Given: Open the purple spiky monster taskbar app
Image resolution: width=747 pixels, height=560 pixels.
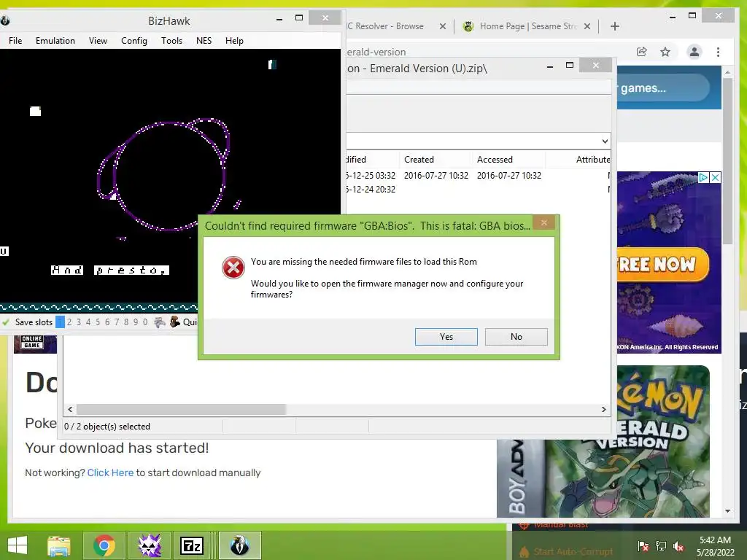Looking at the screenshot, I should [x=149, y=545].
